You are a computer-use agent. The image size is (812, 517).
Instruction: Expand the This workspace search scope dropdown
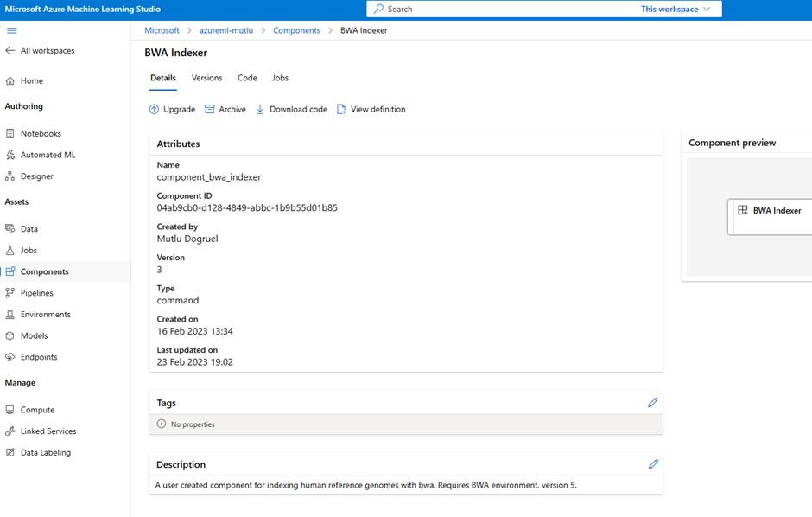pos(676,9)
